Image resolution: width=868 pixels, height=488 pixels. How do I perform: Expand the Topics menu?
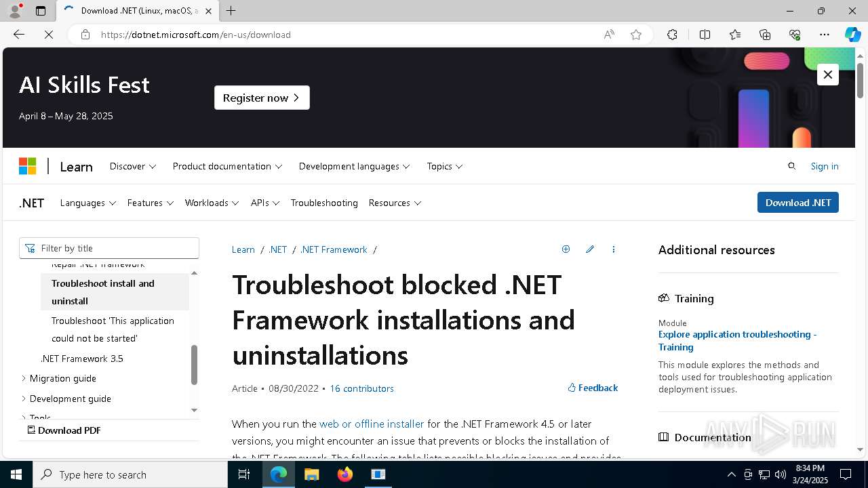tap(445, 166)
